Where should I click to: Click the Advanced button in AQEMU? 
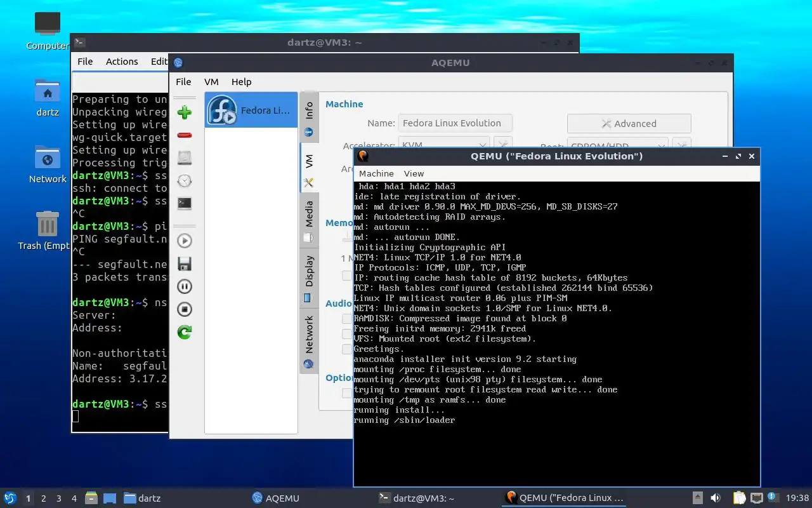pos(629,123)
